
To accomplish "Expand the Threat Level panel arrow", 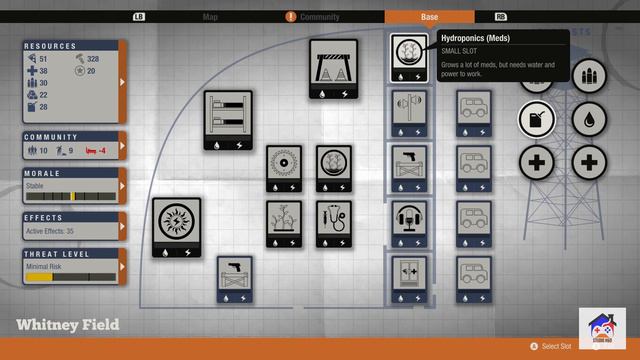I will click(122, 267).
